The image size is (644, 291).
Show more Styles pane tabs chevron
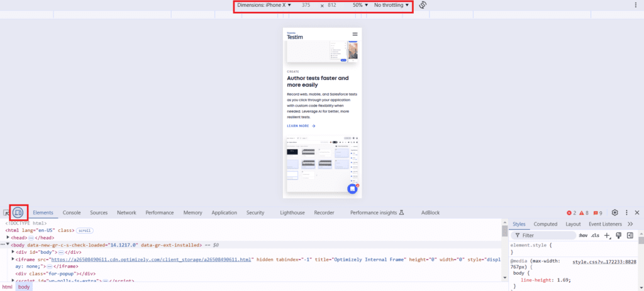click(630, 224)
